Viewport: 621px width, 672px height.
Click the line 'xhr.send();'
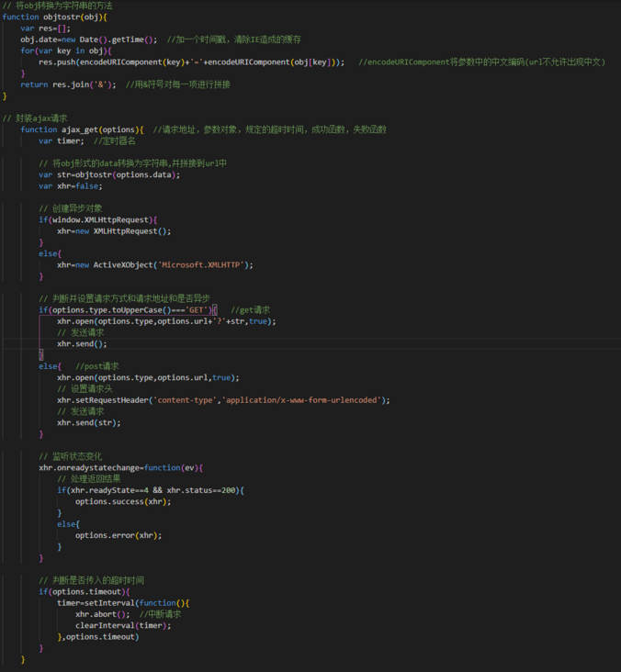tap(82, 343)
